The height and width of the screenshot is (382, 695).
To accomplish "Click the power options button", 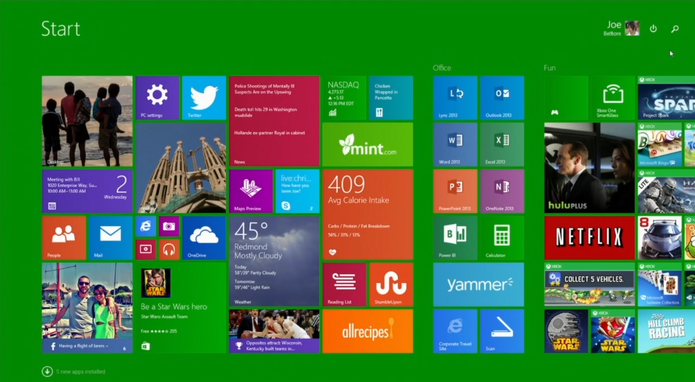I will click(653, 29).
